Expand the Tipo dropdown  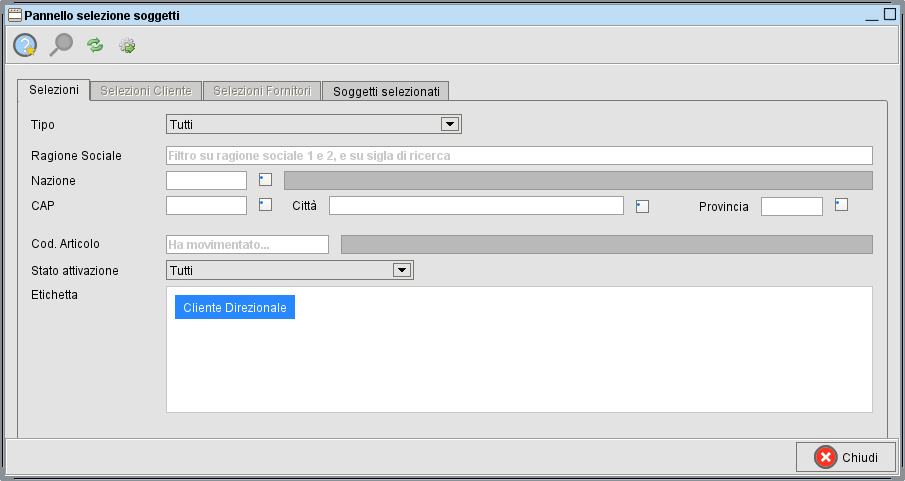pos(450,124)
